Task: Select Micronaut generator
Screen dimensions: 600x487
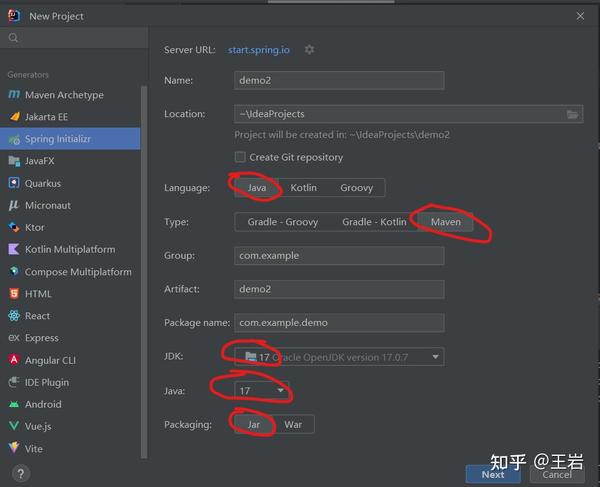Action: pos(70,205)
